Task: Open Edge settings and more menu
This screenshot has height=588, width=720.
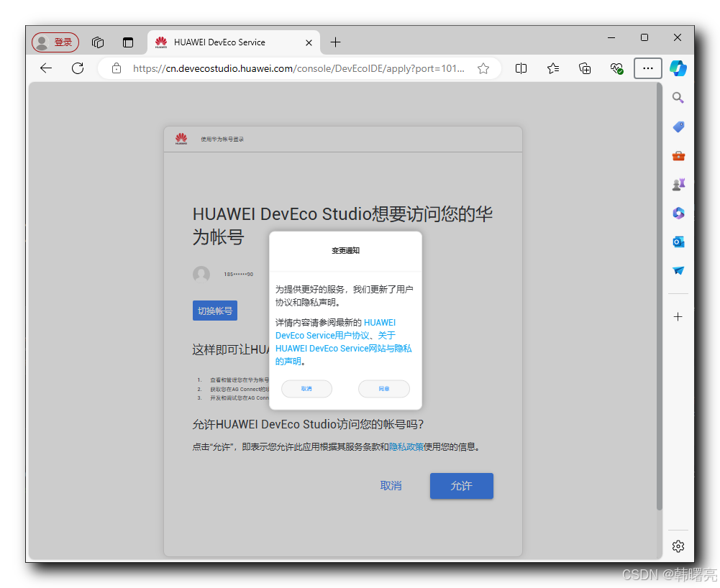Action: tap(648, 68)
